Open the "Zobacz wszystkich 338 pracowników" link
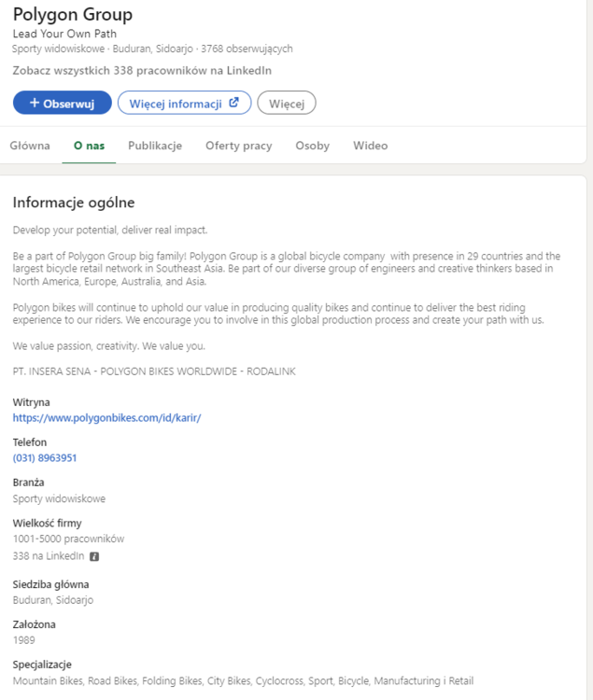The height and width of the screenshot is (700, 593). pyautogui.click(x=142, y=71)
